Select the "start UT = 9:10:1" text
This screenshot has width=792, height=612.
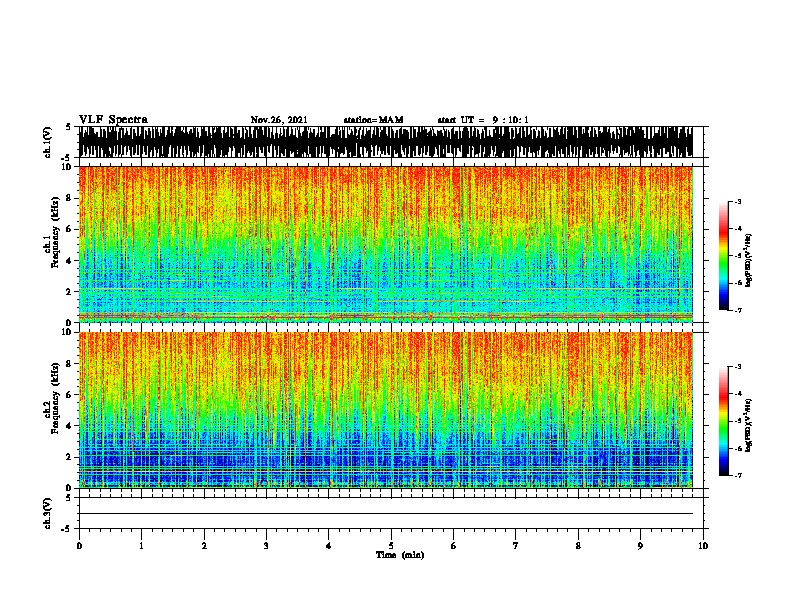[483, 120]
